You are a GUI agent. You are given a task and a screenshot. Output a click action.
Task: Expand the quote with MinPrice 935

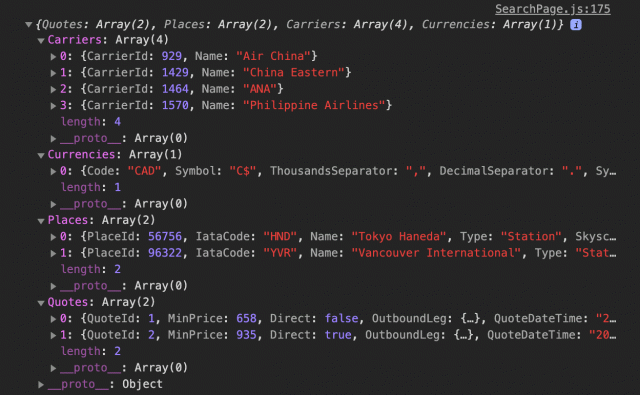(x=53, y=335)
